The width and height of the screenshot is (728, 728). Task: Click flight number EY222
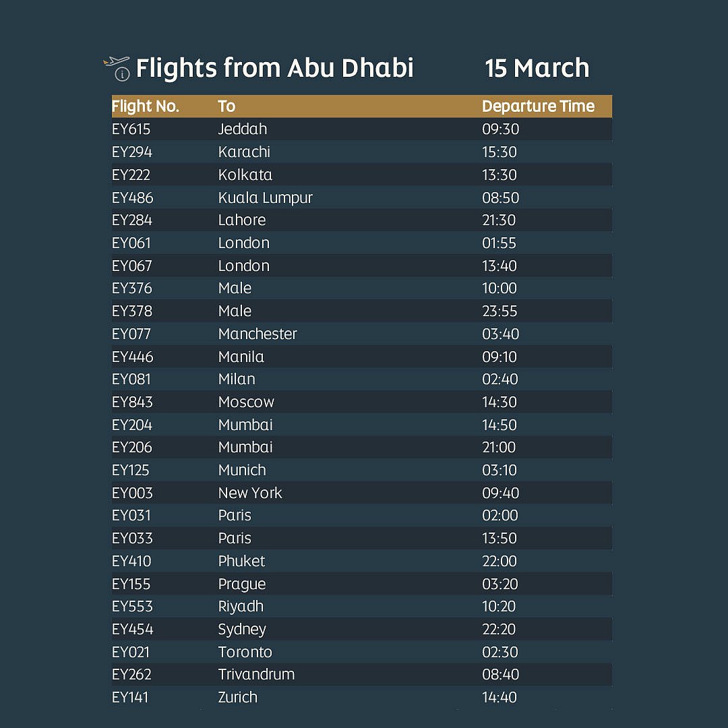tap(131, 175)
